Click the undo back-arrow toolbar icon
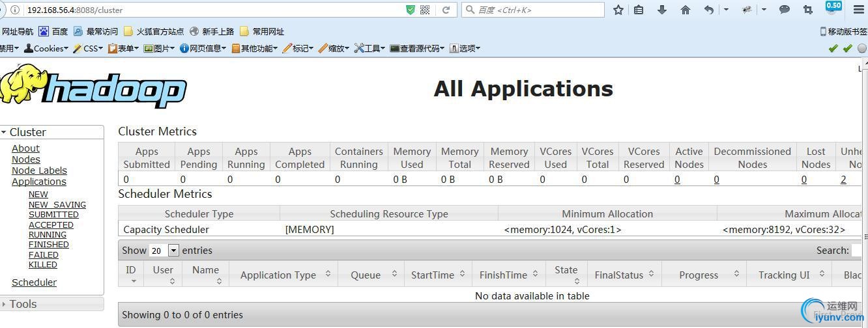 pos(709,10)
